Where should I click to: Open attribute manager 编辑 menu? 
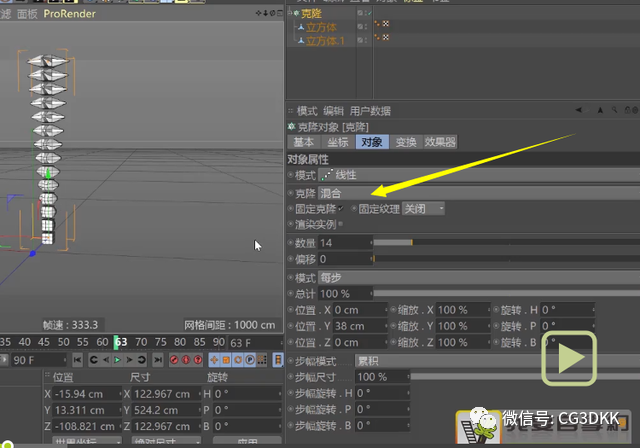(333, 111)
